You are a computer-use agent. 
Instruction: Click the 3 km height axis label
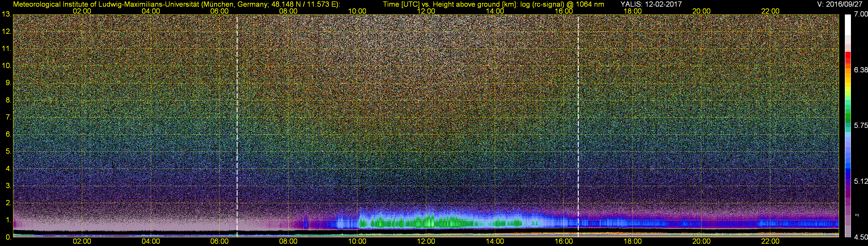(8, 186)
